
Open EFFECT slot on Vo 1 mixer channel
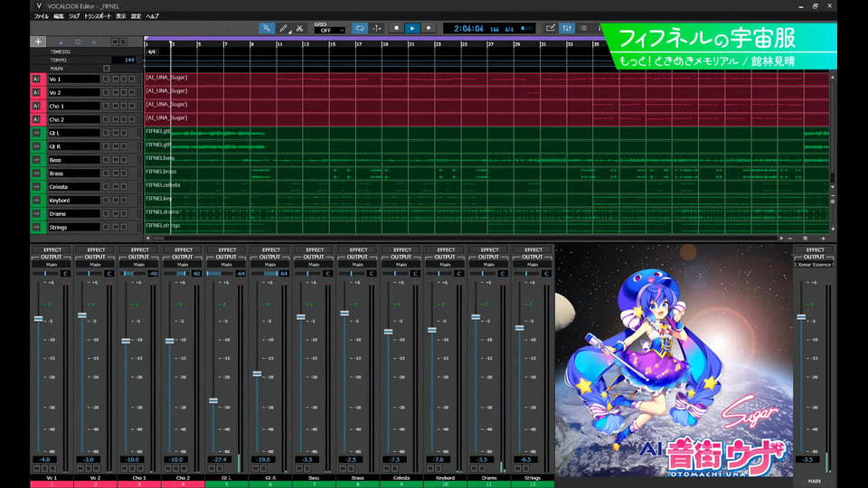click(x=52, y=249)
